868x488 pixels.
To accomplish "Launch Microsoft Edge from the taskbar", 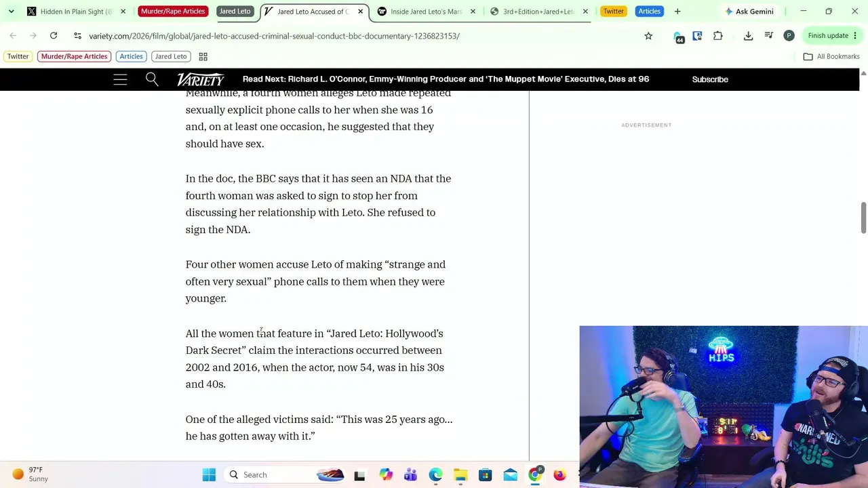I will [435, 475].
